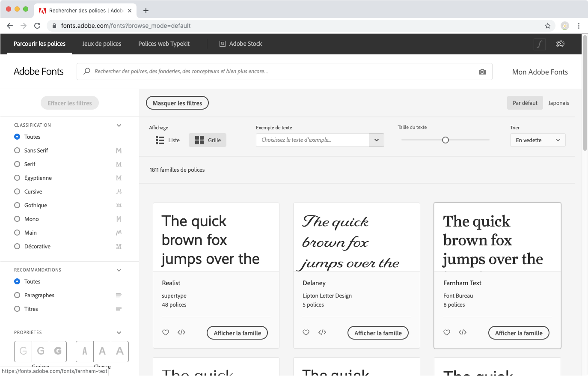Viewport: 588px width, 376px height.
Task: Switch to Liste view
Action: (x=168, y=140)
